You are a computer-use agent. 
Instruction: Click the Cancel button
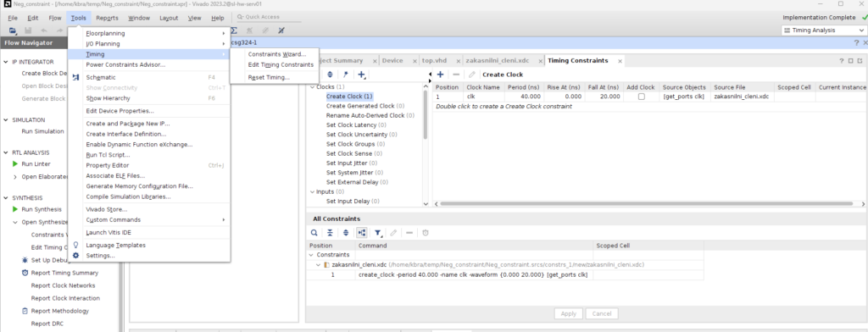coord(602,313)
